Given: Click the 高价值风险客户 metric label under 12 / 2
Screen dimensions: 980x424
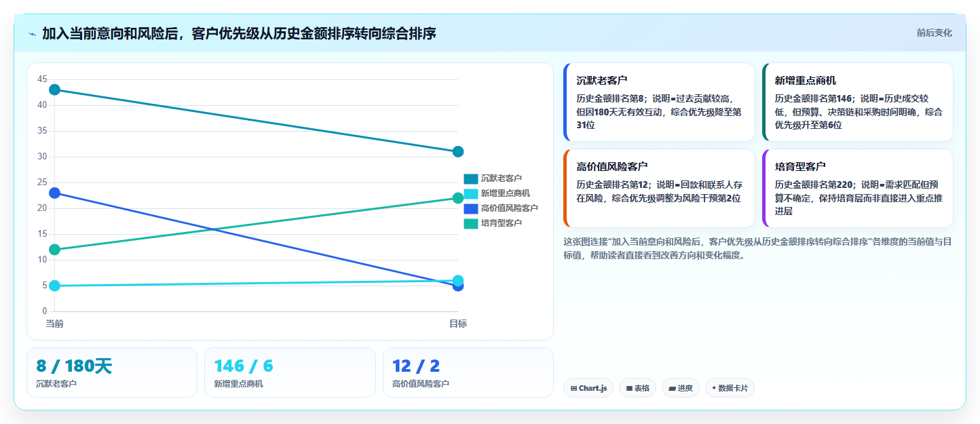Looking at the screenshot, I should [421, 384].
